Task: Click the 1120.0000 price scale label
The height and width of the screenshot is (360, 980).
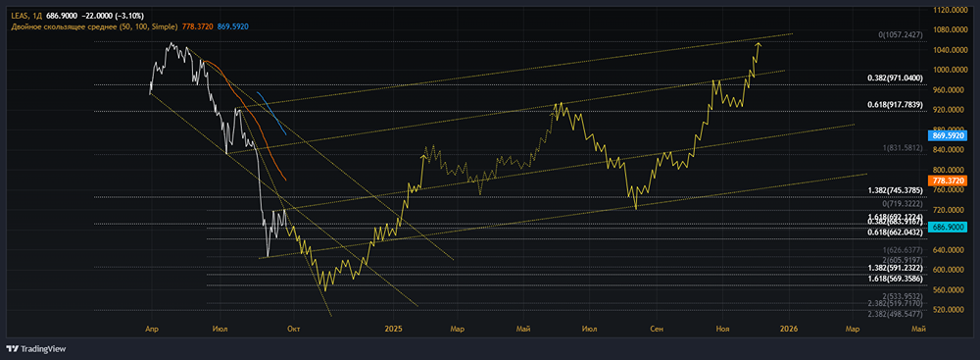Action: point(949,10)
